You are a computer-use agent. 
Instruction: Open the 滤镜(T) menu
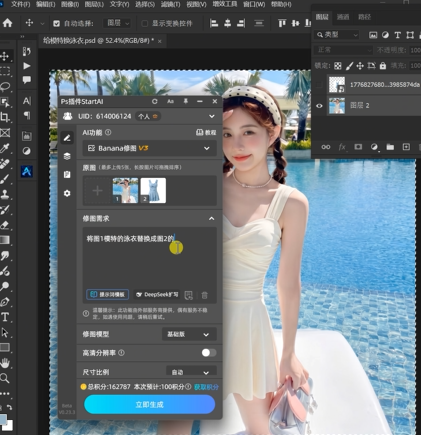click(171, 4)
